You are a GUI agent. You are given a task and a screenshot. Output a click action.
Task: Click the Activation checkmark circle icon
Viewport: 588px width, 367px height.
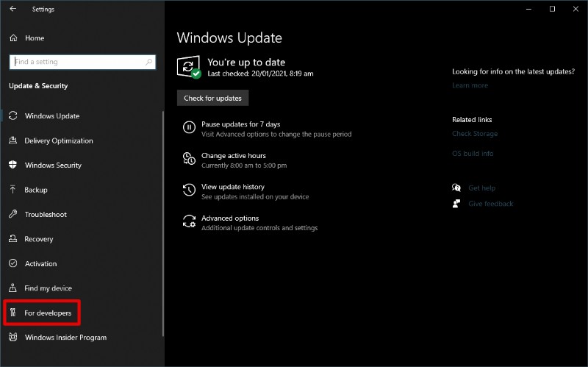pos(12,264)
